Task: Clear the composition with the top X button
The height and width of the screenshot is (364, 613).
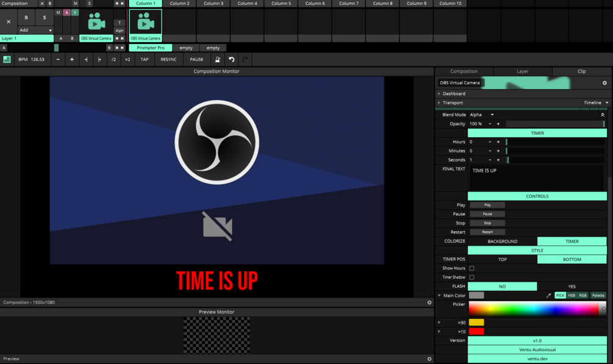Action: 42,4
